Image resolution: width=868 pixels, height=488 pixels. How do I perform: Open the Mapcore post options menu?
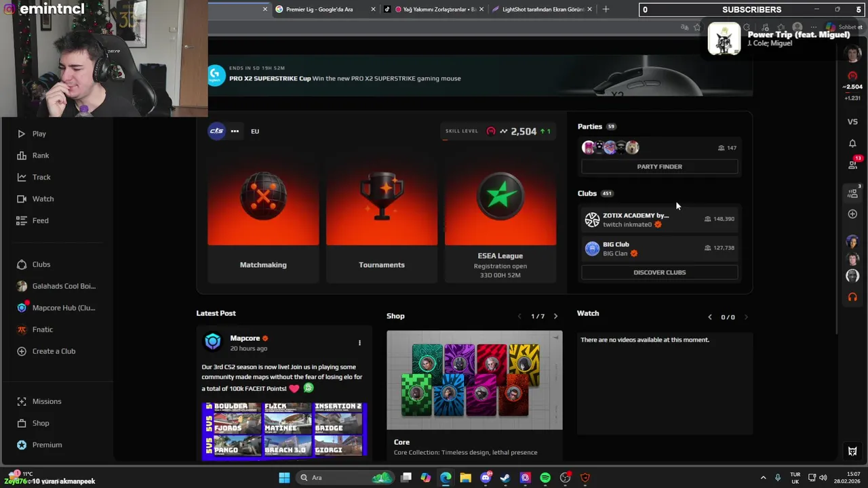tap(359, 343)
